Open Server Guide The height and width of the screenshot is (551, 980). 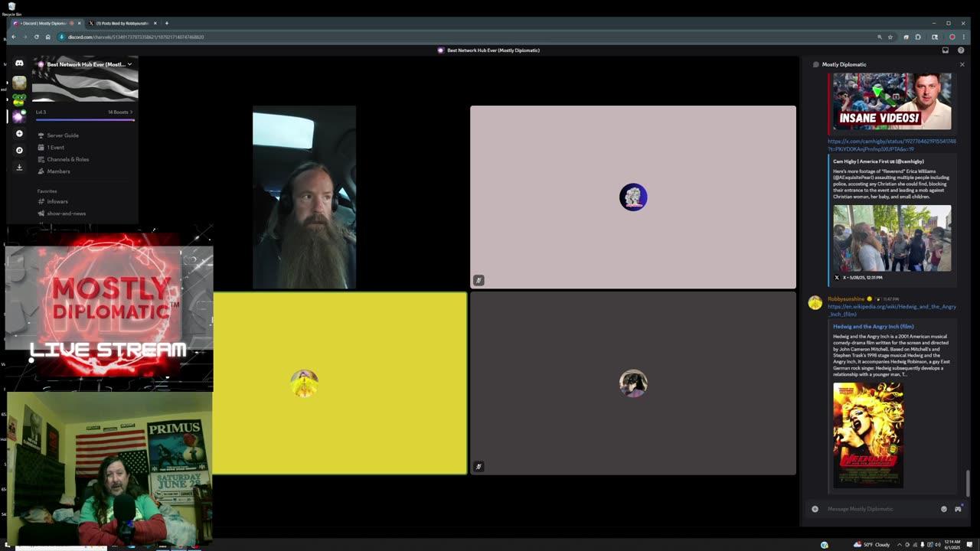(63, 135)
